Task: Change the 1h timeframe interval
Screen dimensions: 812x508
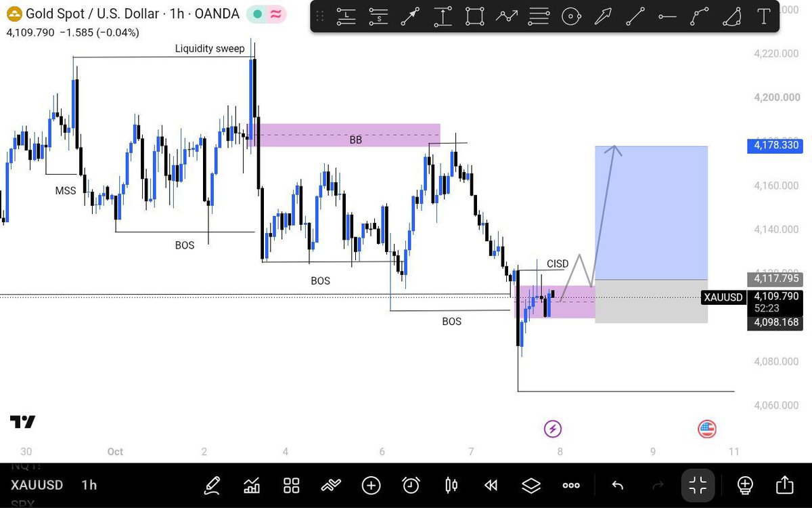Action: click(x=89, y=485)
